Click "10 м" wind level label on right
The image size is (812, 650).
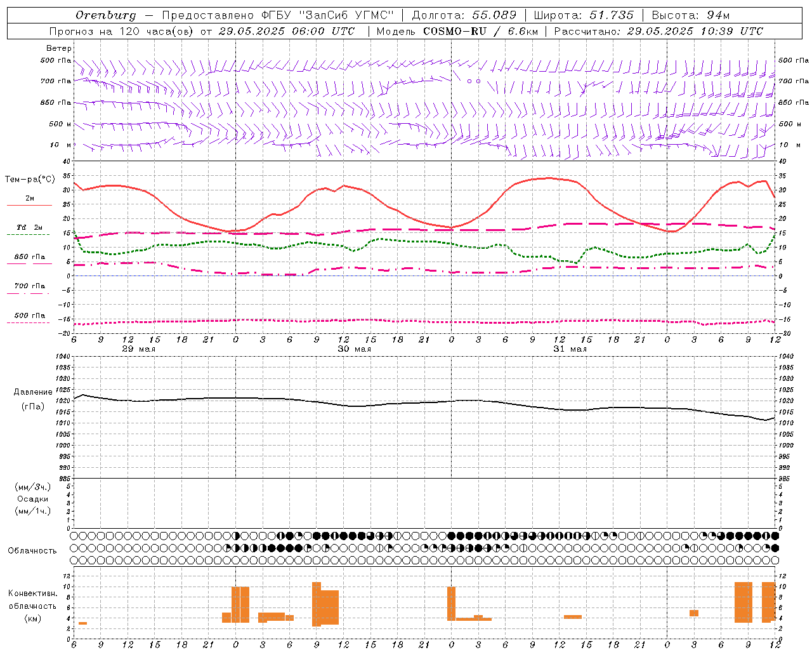789,145
